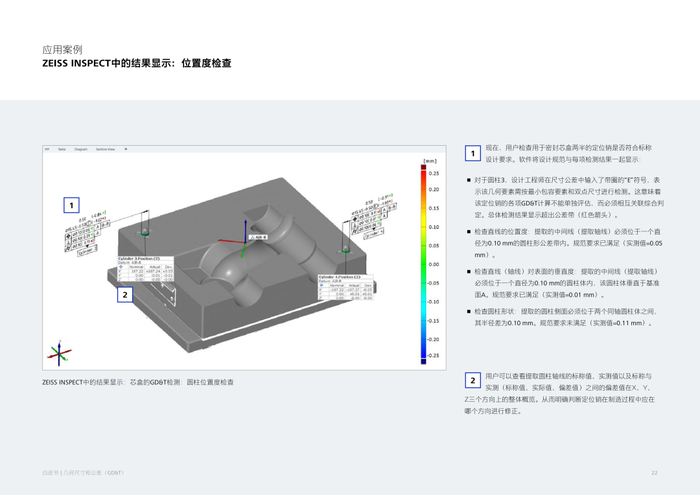Select the left green locating pin on the part

pos(145,232)
